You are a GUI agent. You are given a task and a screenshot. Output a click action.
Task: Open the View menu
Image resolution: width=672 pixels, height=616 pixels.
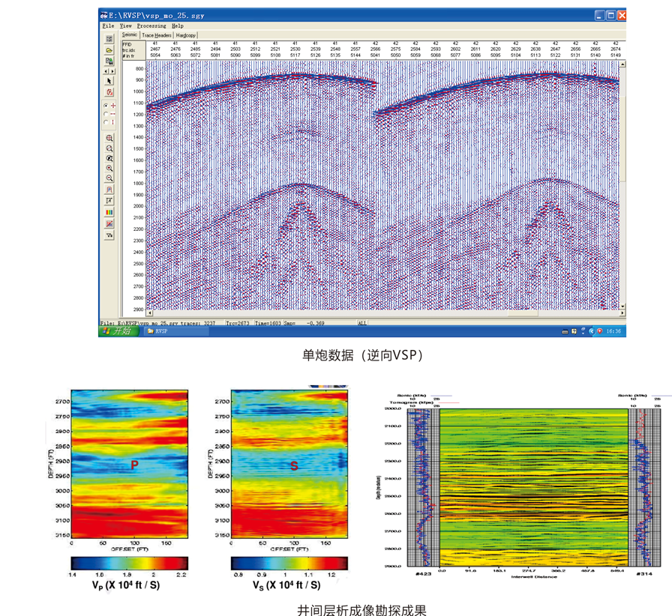(126, 25)
